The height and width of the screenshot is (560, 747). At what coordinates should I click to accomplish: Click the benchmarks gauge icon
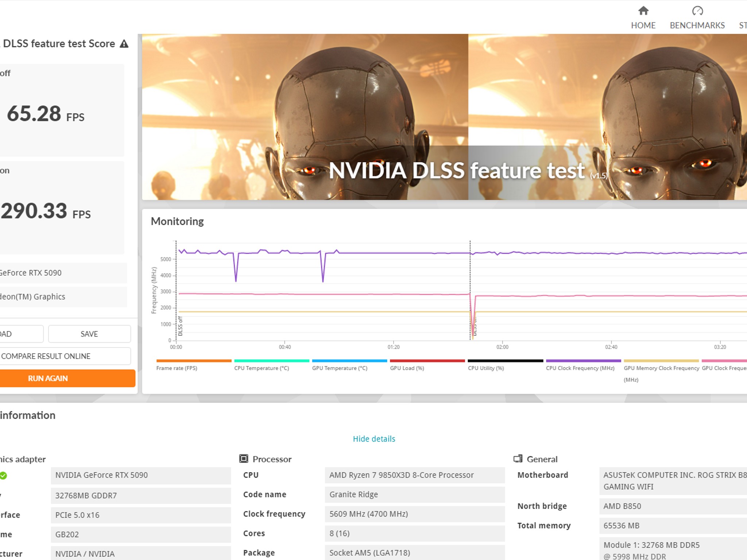pos(697,11)
